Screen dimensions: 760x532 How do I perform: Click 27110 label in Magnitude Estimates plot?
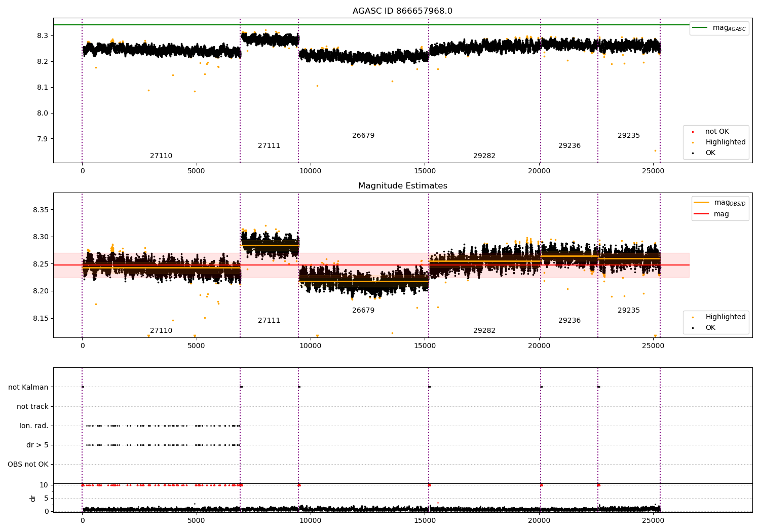(161, 331)
